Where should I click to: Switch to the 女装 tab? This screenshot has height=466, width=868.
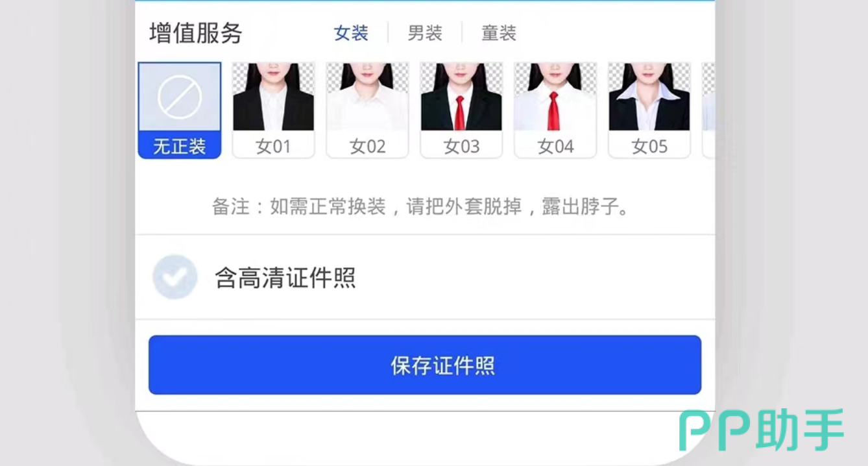pos(351,33)
